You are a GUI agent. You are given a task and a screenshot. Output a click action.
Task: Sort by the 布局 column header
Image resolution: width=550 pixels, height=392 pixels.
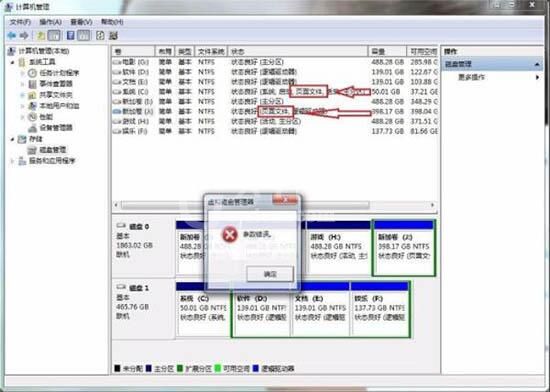click(x=165, y=52)
